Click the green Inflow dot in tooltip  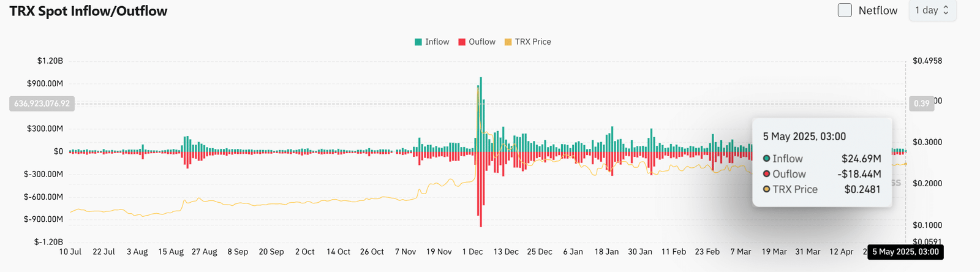[766, 159]
